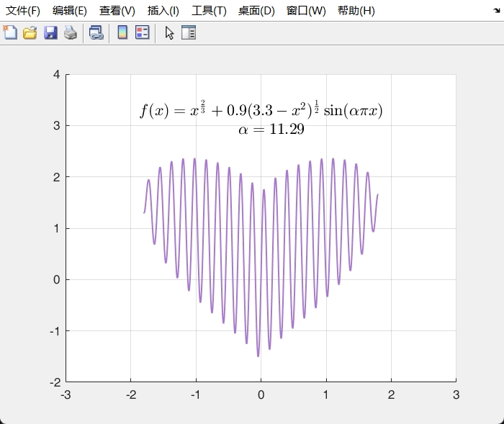Open the 窗口(W) menu
Viewport: 504px width, 424px height.
click(305, 11)
